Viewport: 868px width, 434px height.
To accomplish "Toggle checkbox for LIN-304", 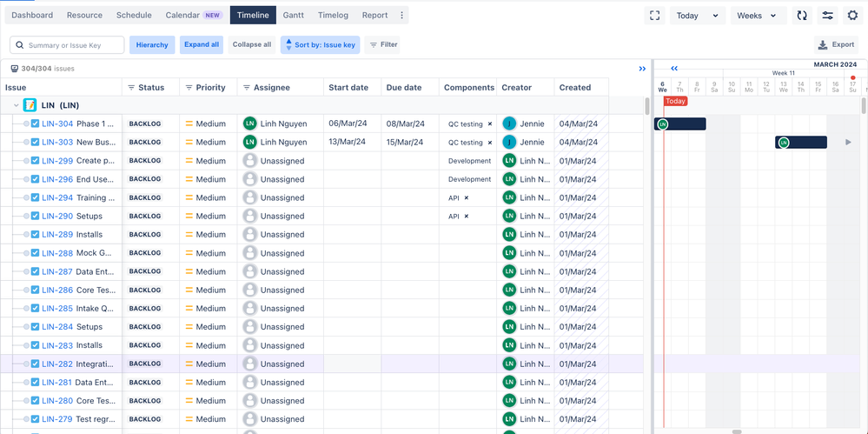I will click(x=35, y=124).
